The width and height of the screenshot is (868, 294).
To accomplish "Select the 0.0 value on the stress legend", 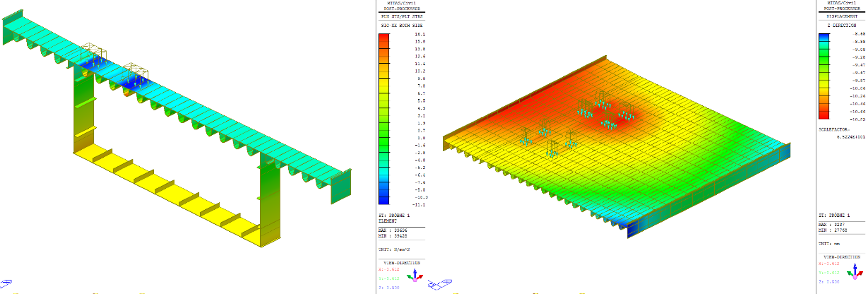I will [x=421, y=138].
